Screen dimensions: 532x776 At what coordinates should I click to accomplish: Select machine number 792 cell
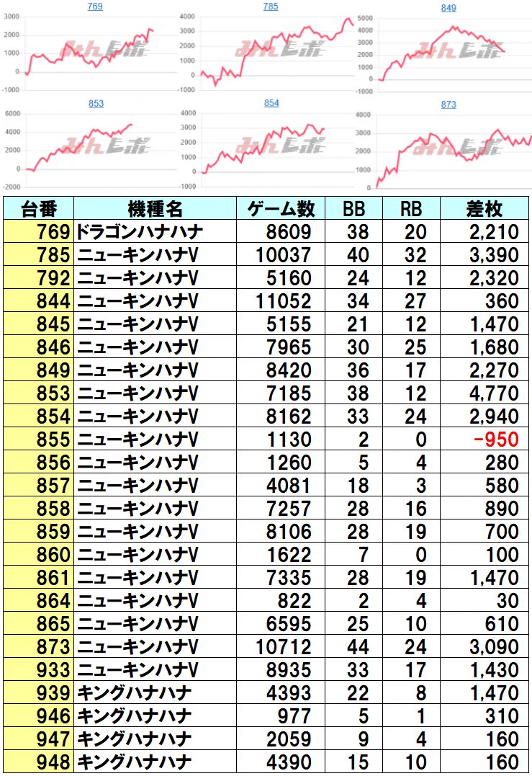coord(39,277)
